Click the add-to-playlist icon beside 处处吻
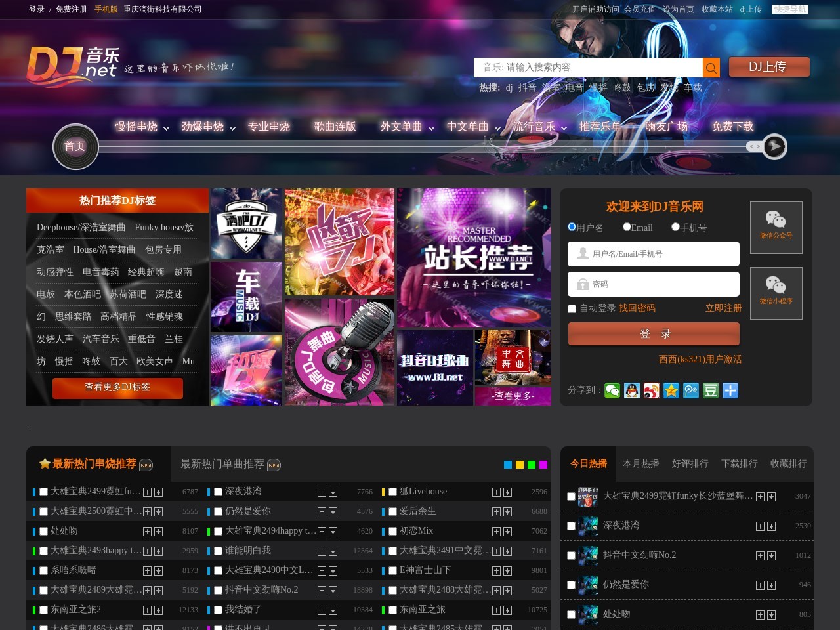 pyautogui.click(x=147, y=531)
